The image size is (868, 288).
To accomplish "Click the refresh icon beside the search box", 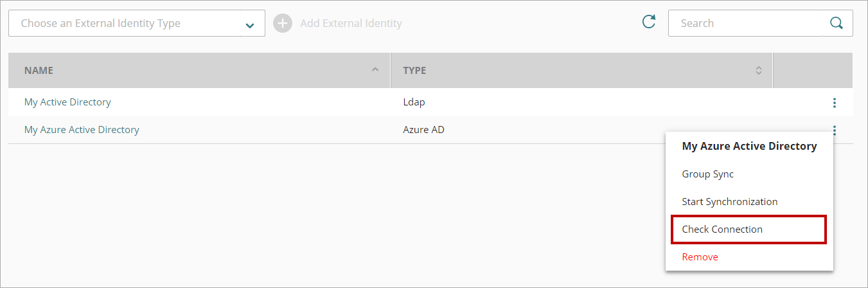I will (649, 22).
